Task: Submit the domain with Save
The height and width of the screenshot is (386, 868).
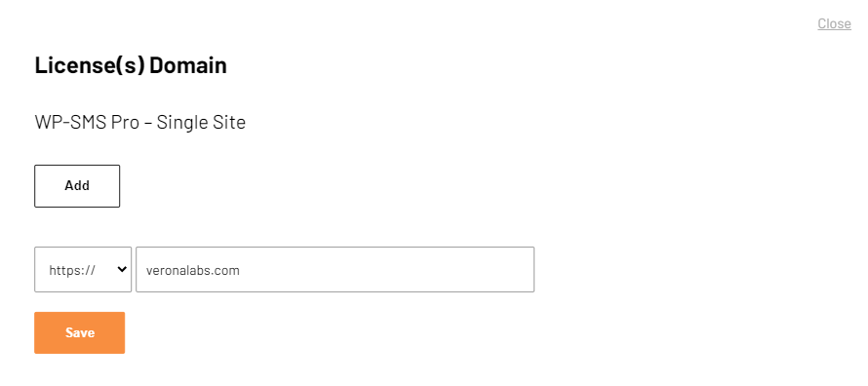Action: tap(80, 332)
